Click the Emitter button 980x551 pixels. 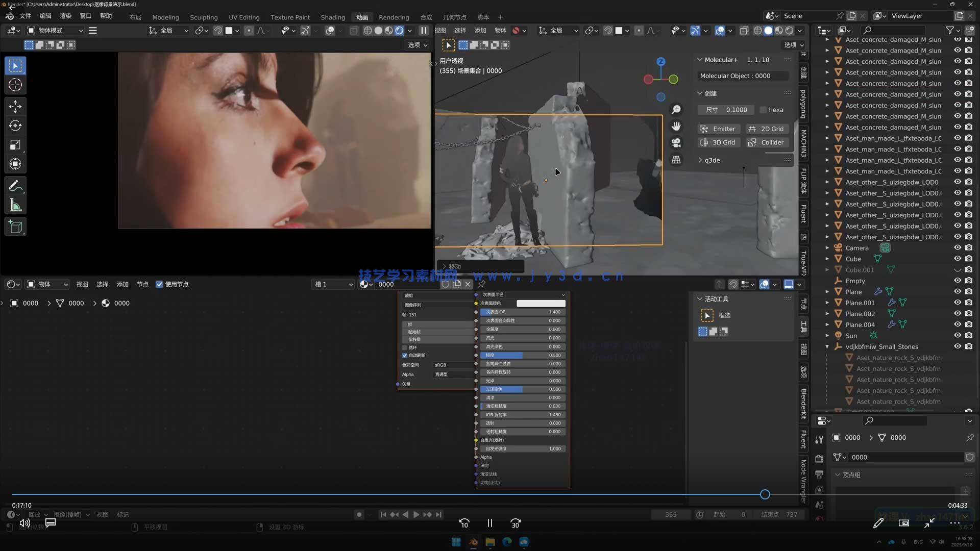tap(719, 129)
